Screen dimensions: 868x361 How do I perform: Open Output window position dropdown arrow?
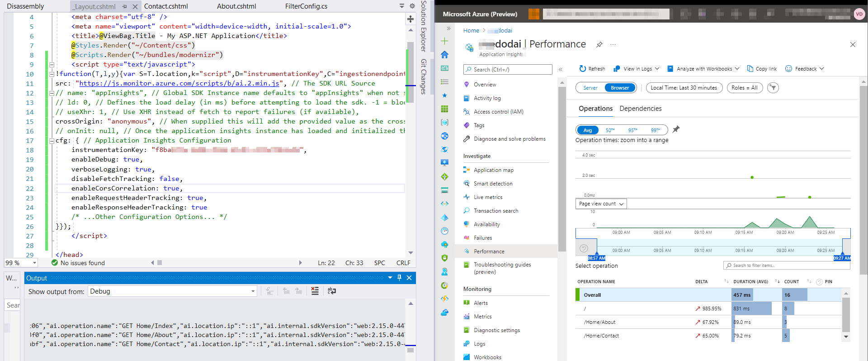pos(390,278)
